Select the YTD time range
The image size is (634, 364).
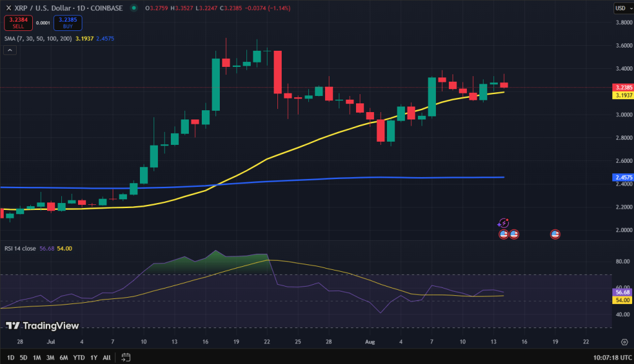(79, 358)
